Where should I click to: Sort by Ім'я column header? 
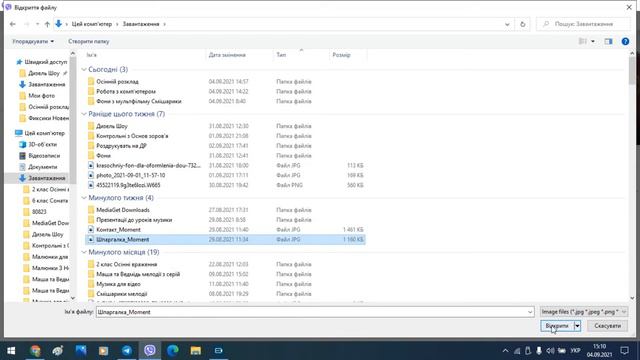click(x=92, y=55)
